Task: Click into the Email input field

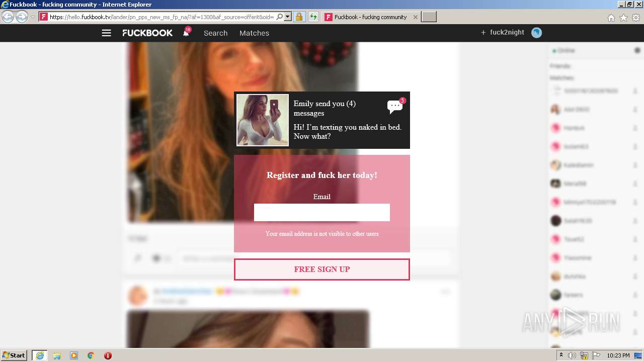Action: (322, 212)
